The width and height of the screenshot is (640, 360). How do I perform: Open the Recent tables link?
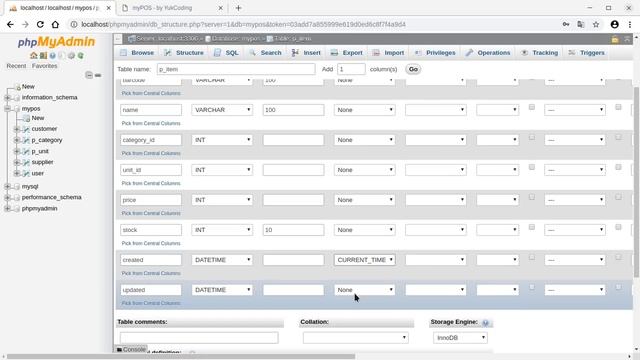coord(16,66)
